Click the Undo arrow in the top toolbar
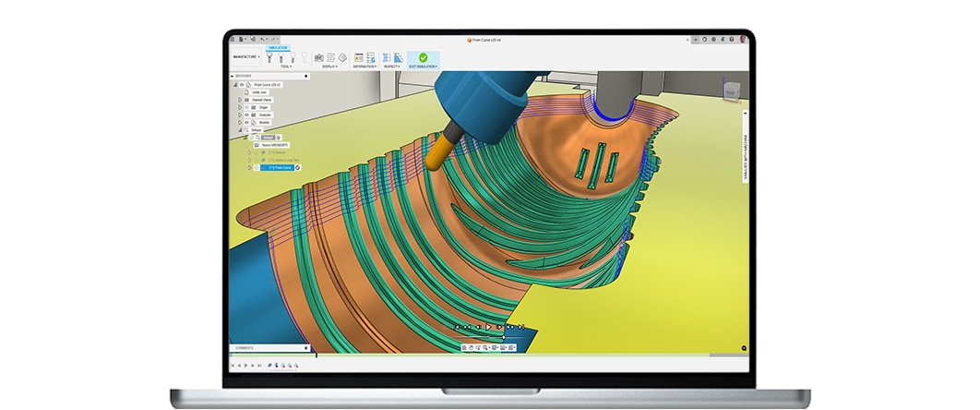This screenshot has height=410, width=980. (x=262, y=40)
